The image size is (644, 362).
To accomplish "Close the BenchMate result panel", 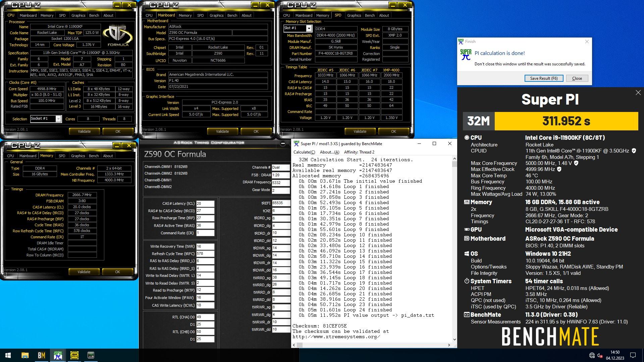I will click(x=638, y=93).
